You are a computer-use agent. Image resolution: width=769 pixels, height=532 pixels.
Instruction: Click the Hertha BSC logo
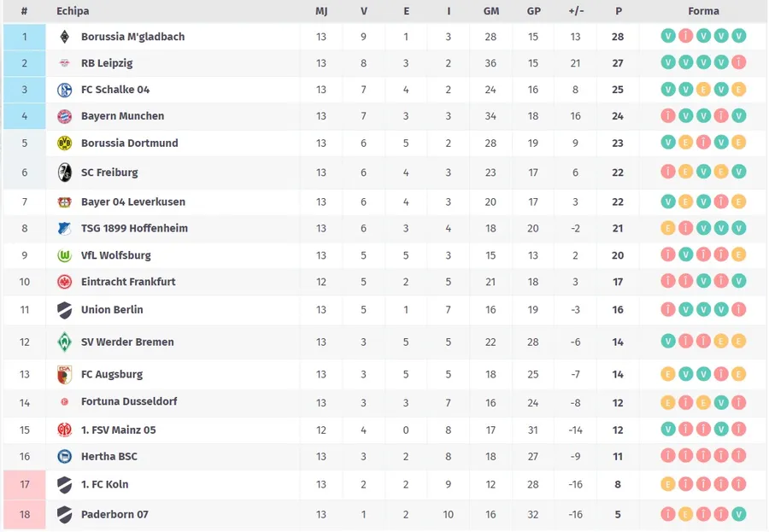coord(64,457)
